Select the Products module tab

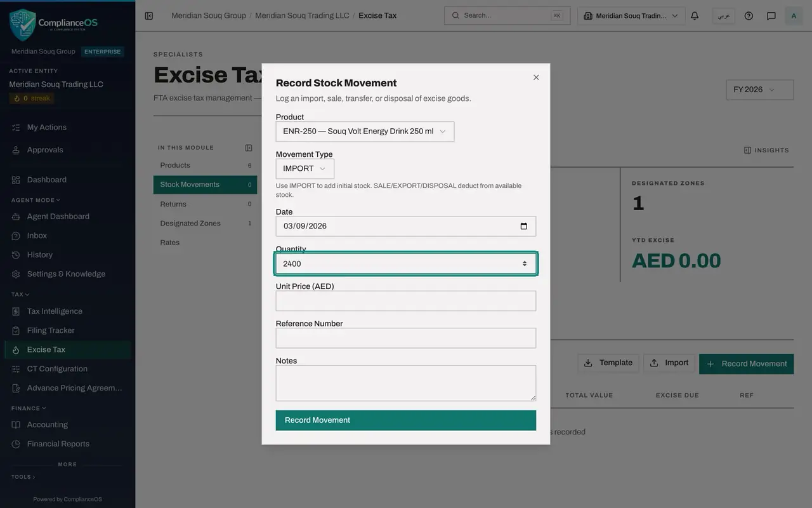[205, 166]
